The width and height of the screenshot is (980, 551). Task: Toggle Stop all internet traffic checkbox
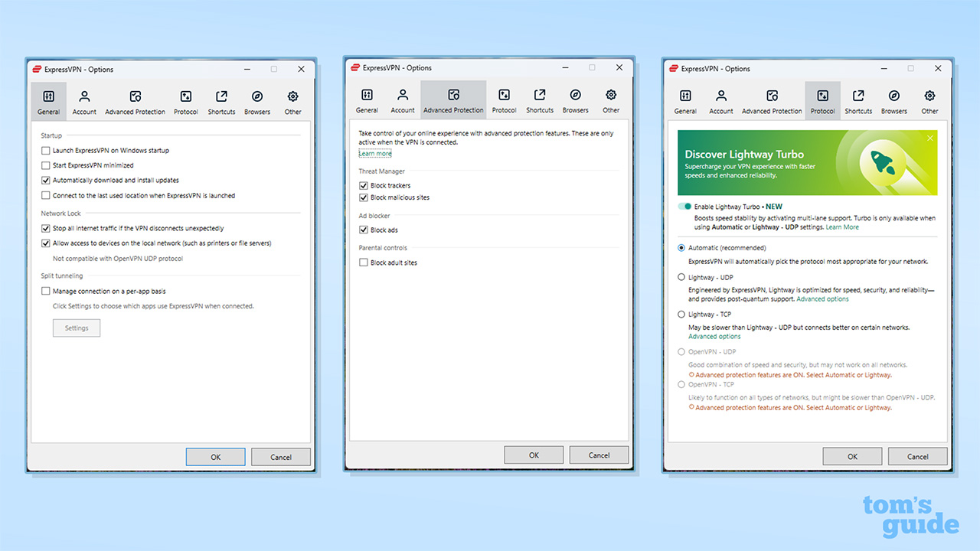46,229
